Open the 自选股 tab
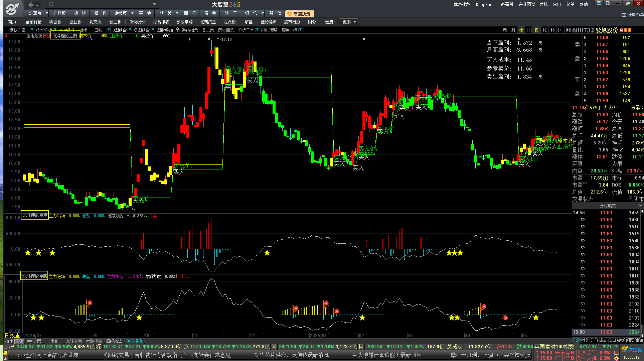The width and height of the screenshot is (644, 361). 59,13
